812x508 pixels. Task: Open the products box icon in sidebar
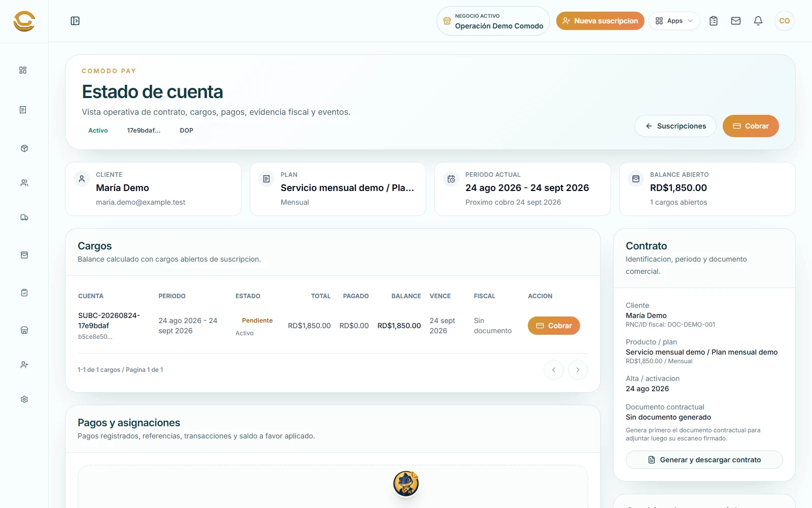(24, 148)
